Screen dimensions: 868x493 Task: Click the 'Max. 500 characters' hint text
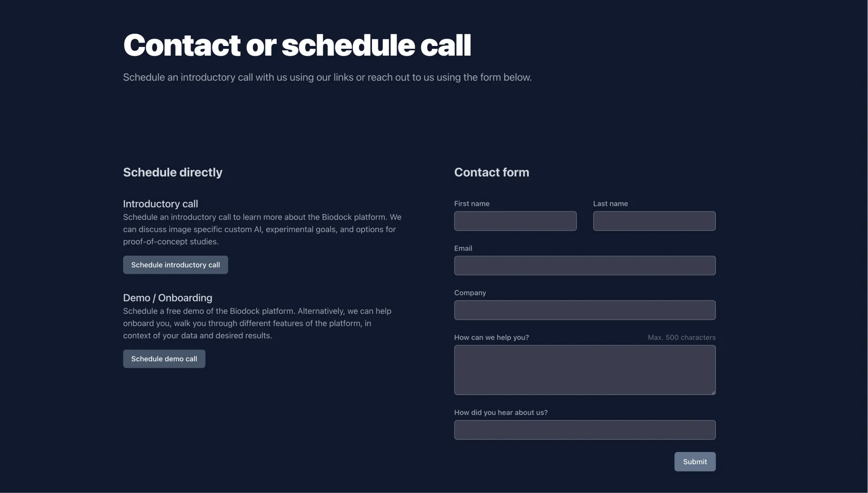click(x=681, y=337)
